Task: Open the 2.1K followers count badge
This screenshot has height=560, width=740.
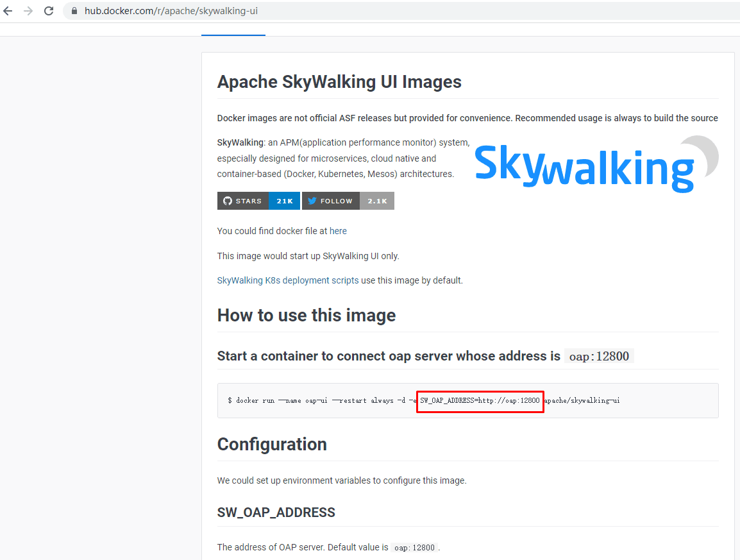Action: [377, 201]
